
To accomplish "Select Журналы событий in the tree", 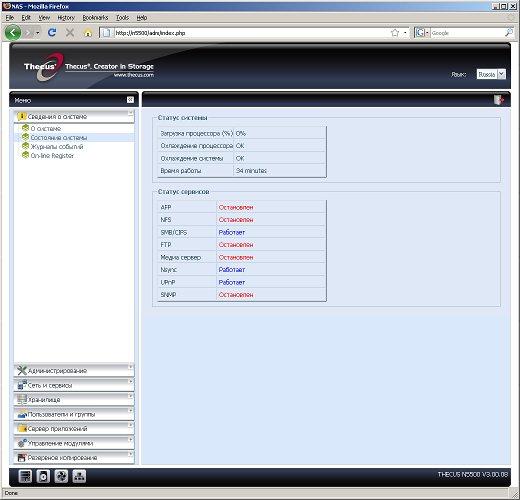I will click(x=57, y=147).
